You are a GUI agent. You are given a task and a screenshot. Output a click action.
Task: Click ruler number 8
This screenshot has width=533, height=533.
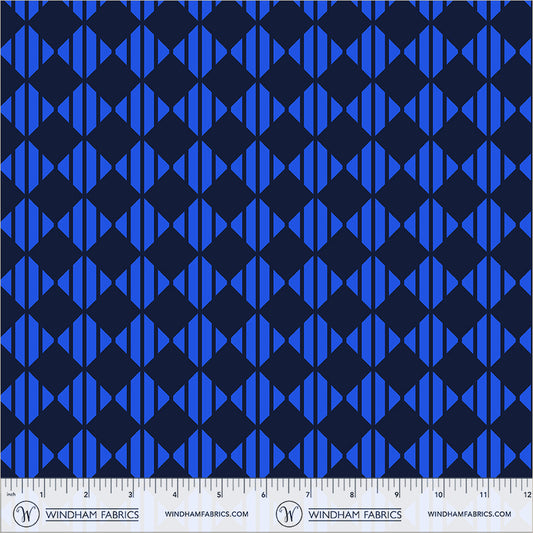[352, 494]
